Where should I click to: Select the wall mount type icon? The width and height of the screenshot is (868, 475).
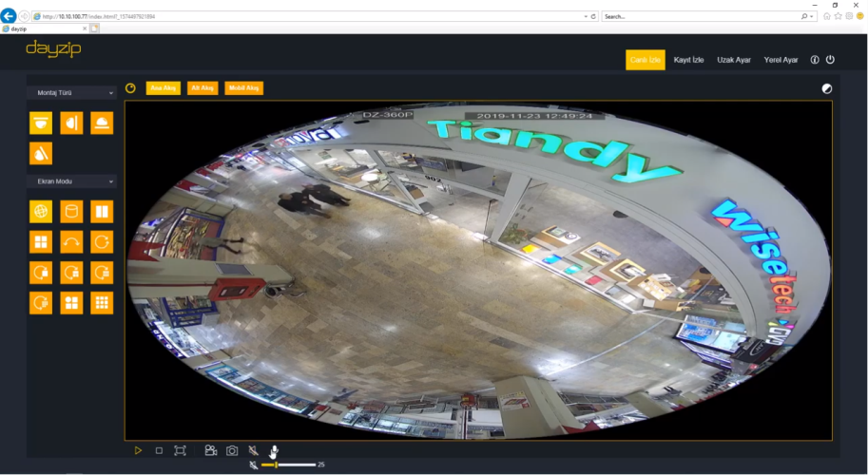(x=71, y=123)
